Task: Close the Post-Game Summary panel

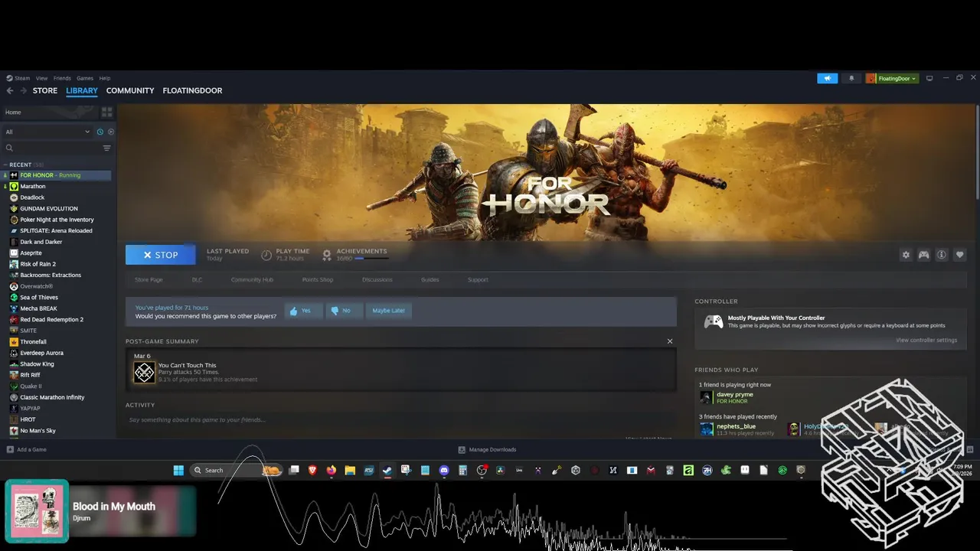Action: coord(670,341)
